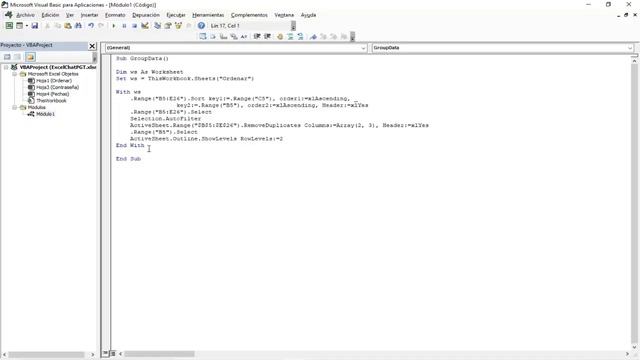Click Next Bookmark flag icon

coord(323,36)
